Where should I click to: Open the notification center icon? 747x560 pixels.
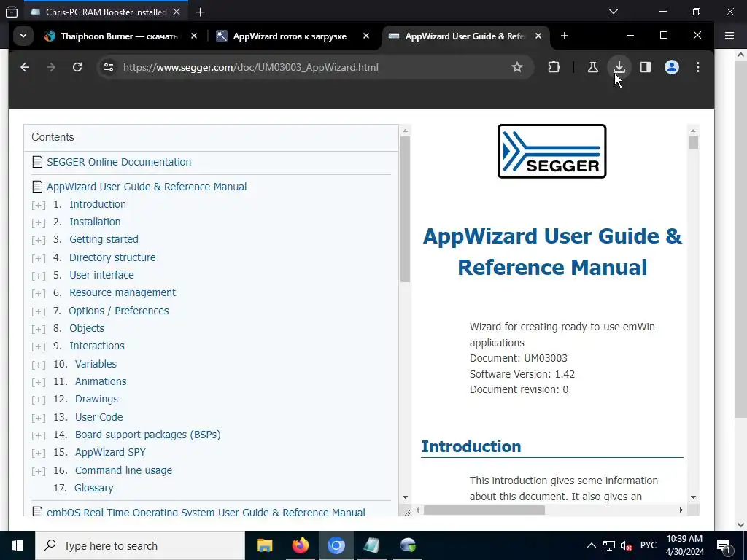[724, 545]
